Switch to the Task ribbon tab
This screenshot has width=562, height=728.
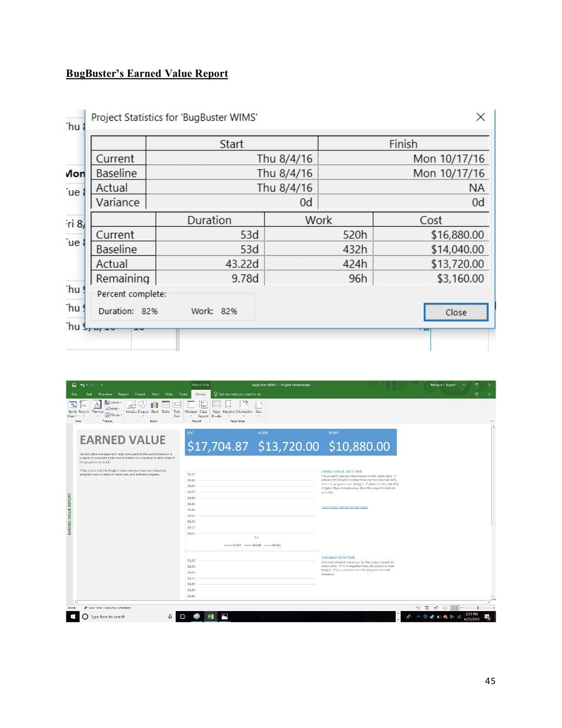coord(89,394)
